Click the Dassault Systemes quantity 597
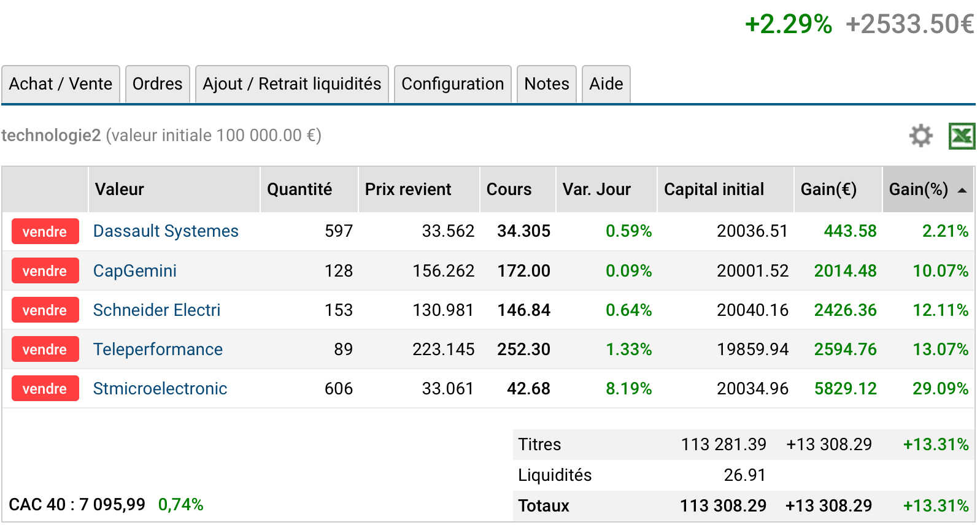 click(339, 231)
